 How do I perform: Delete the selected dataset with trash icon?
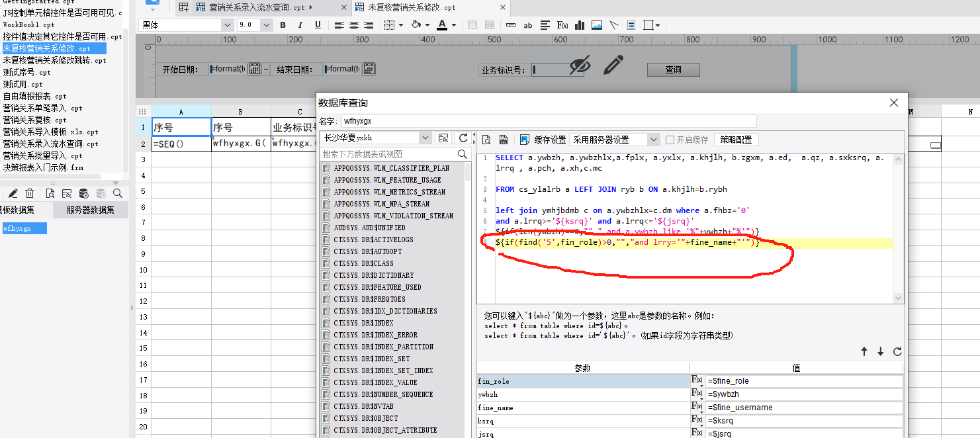pos(30,193)
